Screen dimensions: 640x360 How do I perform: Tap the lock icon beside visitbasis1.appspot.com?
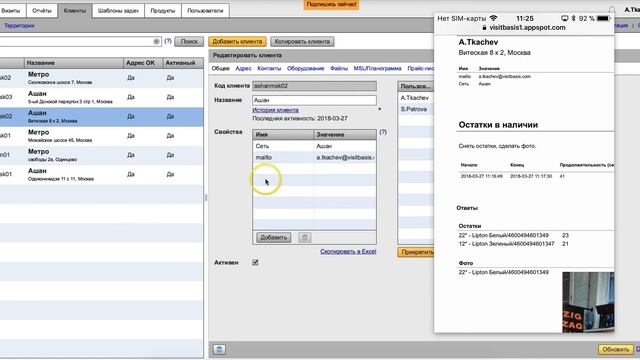point(484,28)
